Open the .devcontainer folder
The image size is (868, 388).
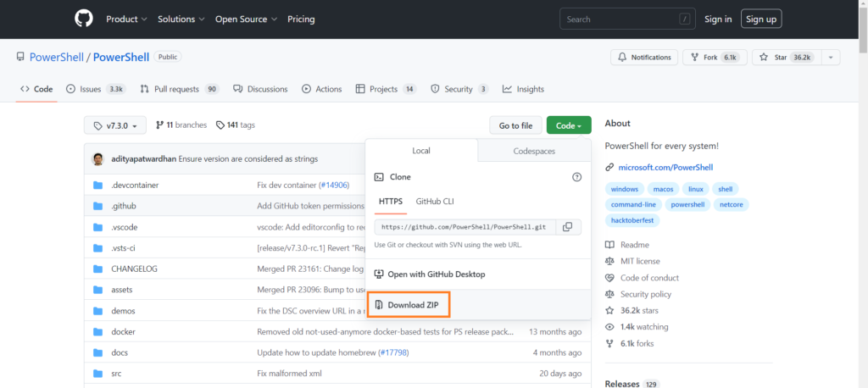point(135,185)
